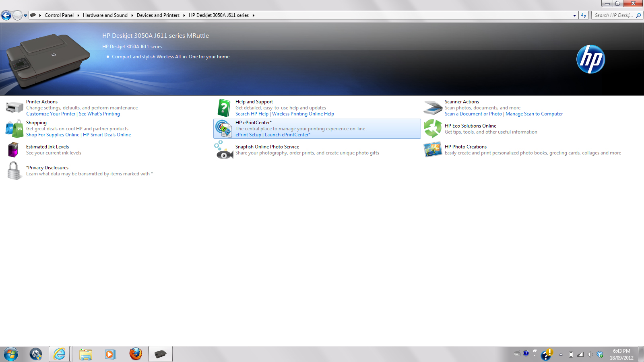Click the See What's Printing link
Screen dimensions: 644x362
coord(99,114)
